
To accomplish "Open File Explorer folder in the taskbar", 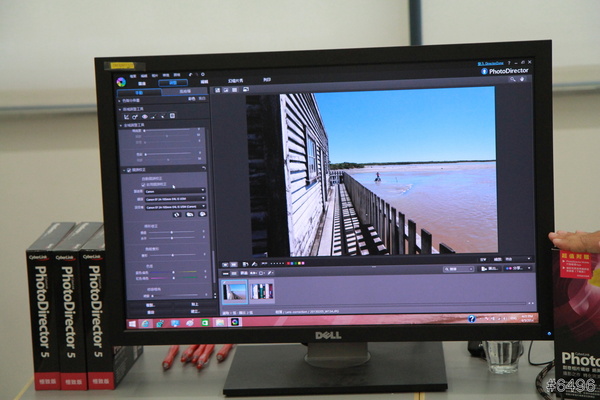I will point(220,323).
